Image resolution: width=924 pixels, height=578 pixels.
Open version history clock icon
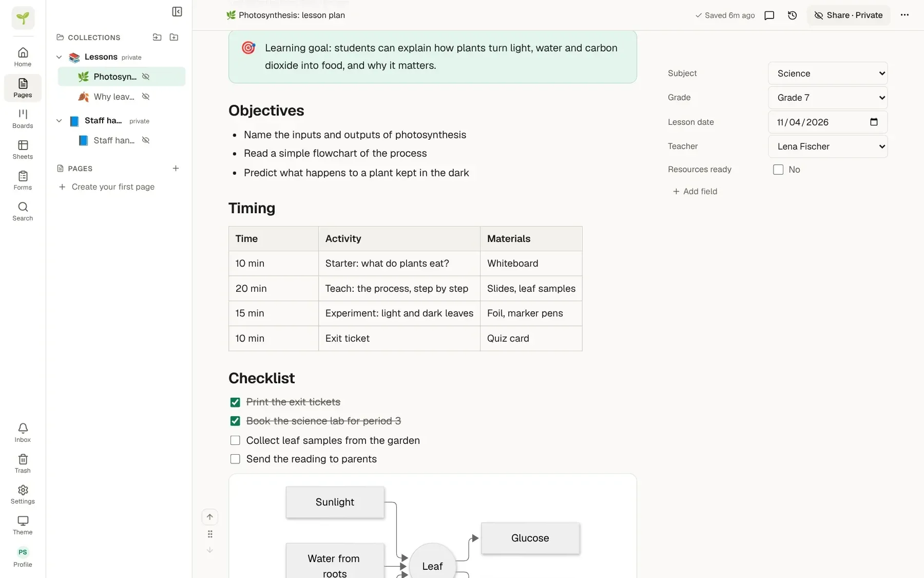(x=792, y=15)
